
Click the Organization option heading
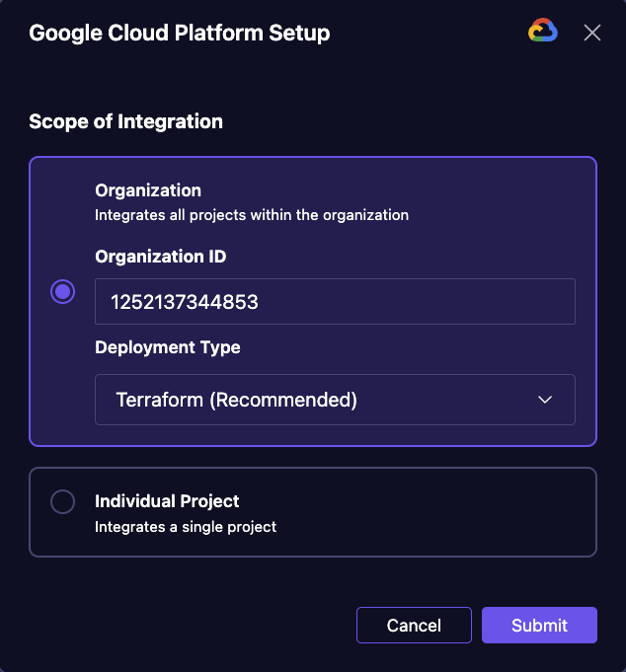148,190
